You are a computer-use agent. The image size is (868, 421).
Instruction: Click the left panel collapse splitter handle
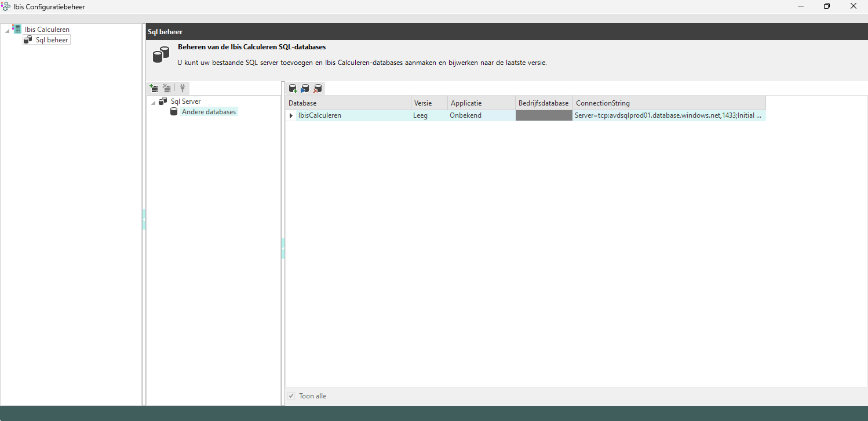[144, 220]
